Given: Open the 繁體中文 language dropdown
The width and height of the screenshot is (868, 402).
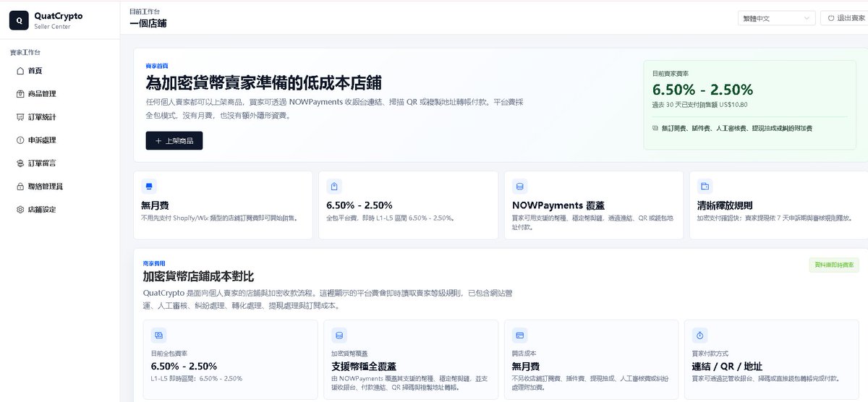Looking at the screenshot, I should click(x=776, y=18).
